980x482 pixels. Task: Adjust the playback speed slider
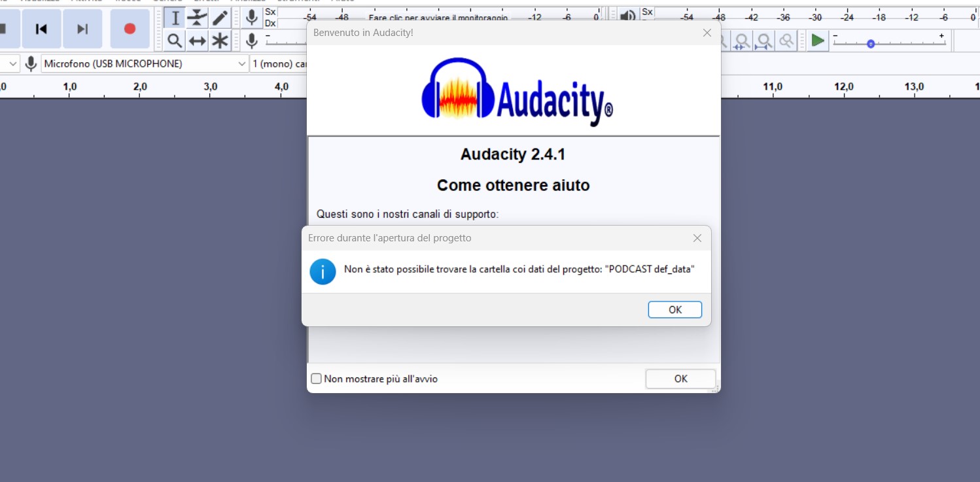(871, 43)
